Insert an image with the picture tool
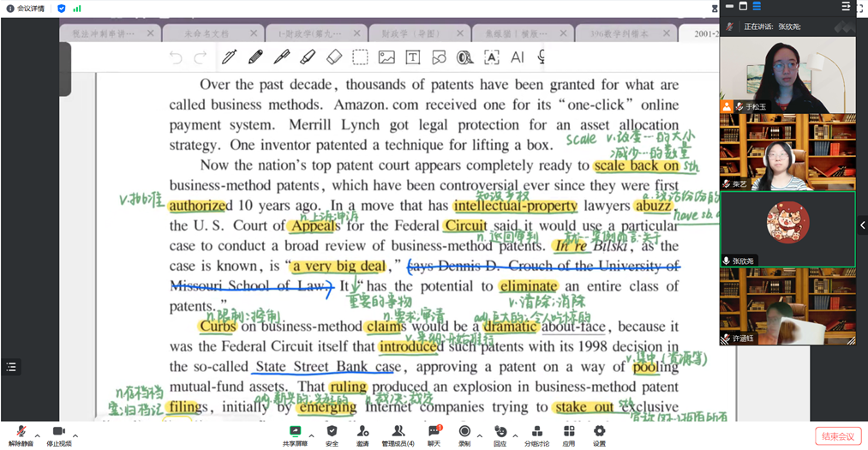868x450 pixels. pos(386,57)
